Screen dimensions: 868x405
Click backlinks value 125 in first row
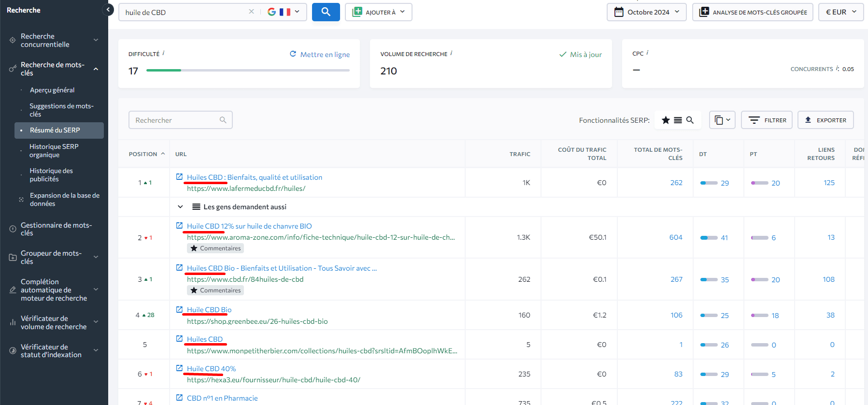coord(829,183)
